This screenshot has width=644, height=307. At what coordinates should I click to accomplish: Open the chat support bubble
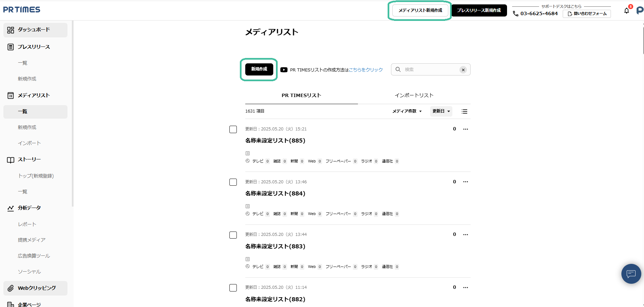631,274
